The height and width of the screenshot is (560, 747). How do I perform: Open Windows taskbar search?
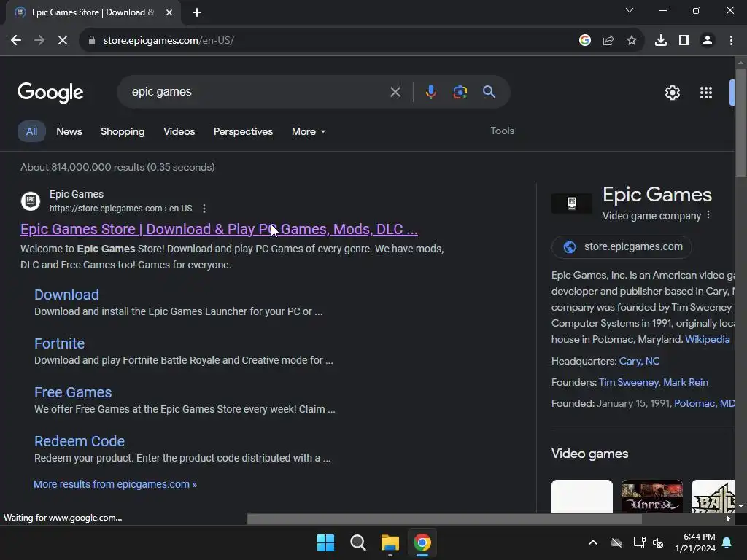click(357, 542)
